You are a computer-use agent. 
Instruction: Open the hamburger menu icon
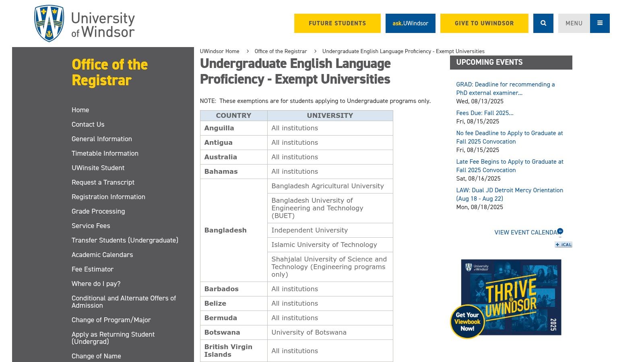coord(600,23)
